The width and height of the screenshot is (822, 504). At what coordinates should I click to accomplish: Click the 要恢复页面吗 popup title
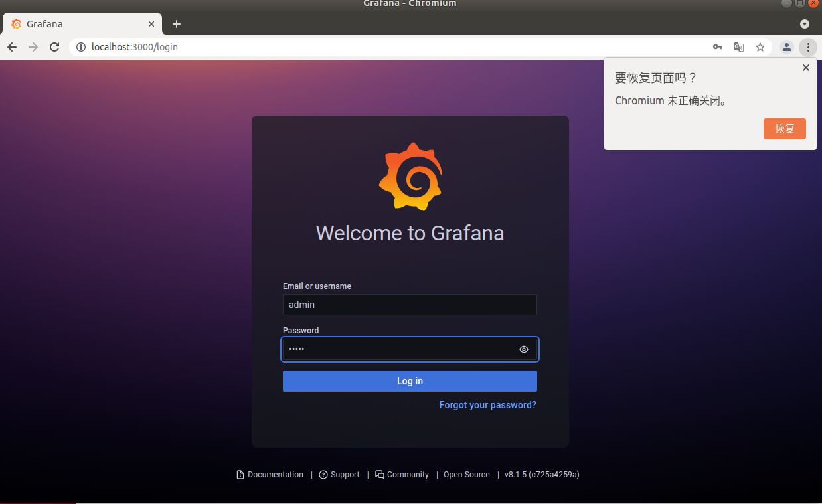click(x=656, y=78)
